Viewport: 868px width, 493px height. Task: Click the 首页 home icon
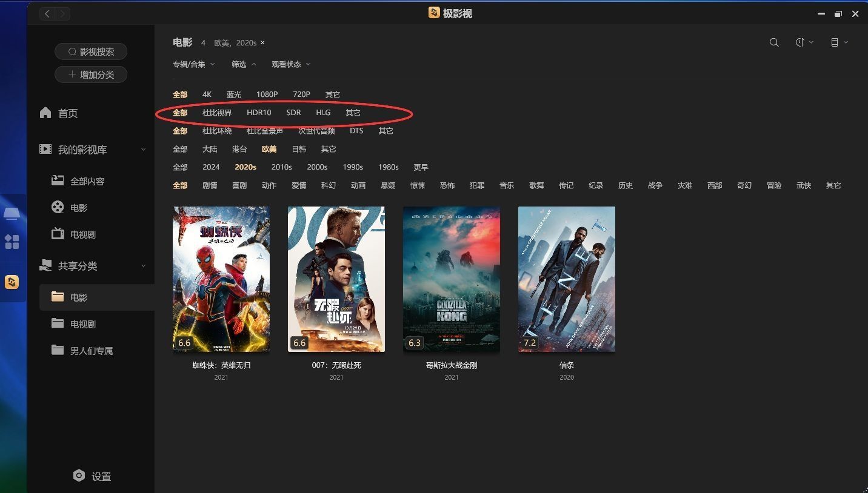(45, 113)
